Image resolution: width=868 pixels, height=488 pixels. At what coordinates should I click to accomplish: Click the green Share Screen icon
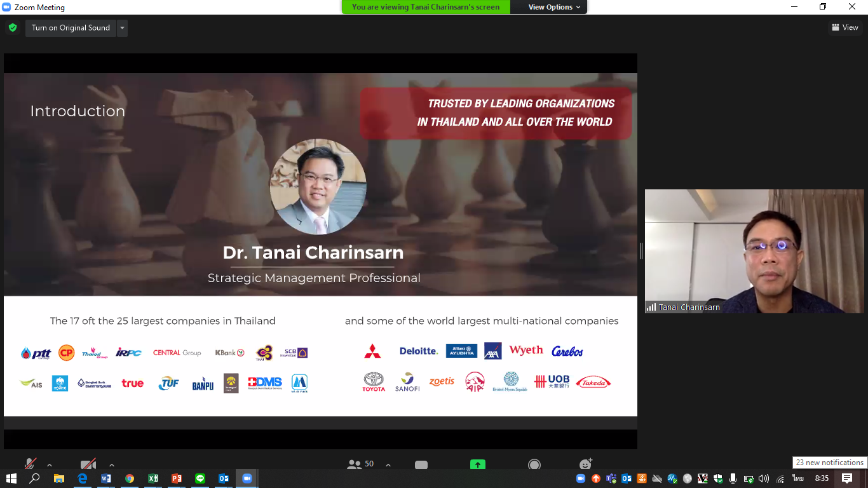(478, 465)
